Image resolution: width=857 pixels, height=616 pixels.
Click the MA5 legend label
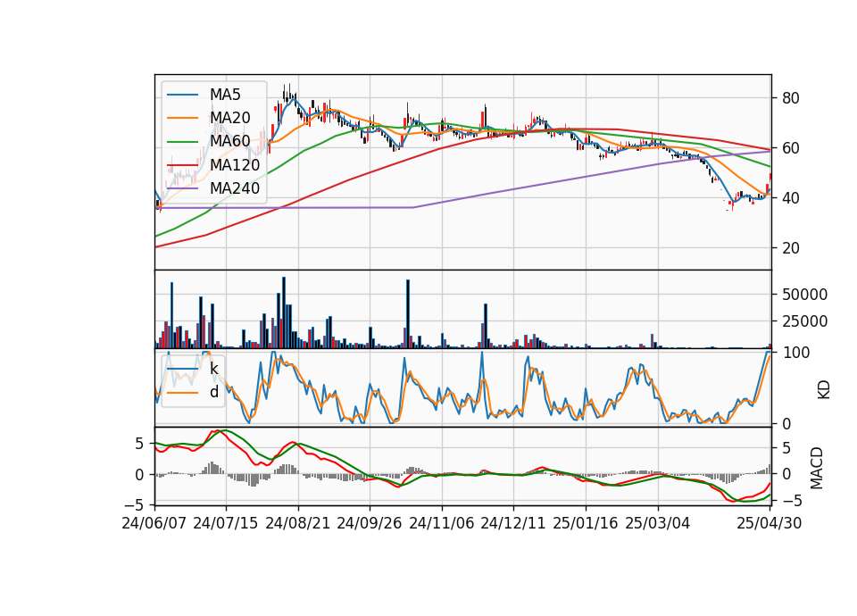click(x=225, y=95)
